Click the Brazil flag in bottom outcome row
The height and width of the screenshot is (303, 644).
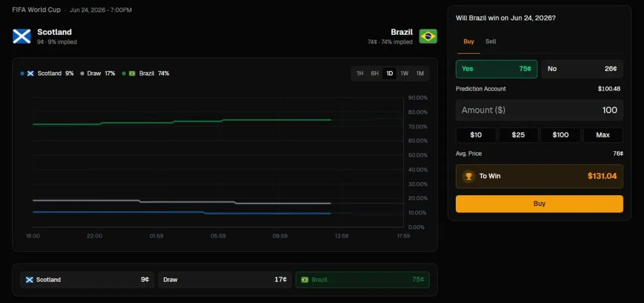(305, 279)
